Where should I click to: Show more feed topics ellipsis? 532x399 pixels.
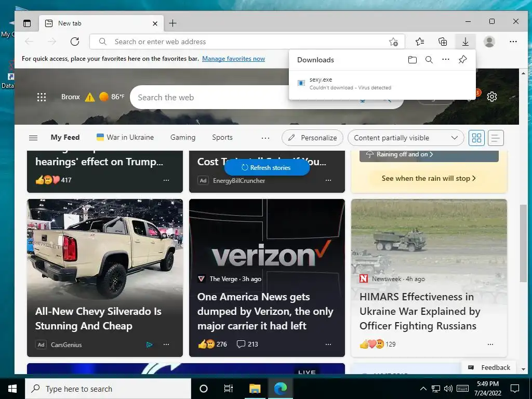tap(265, 138)
